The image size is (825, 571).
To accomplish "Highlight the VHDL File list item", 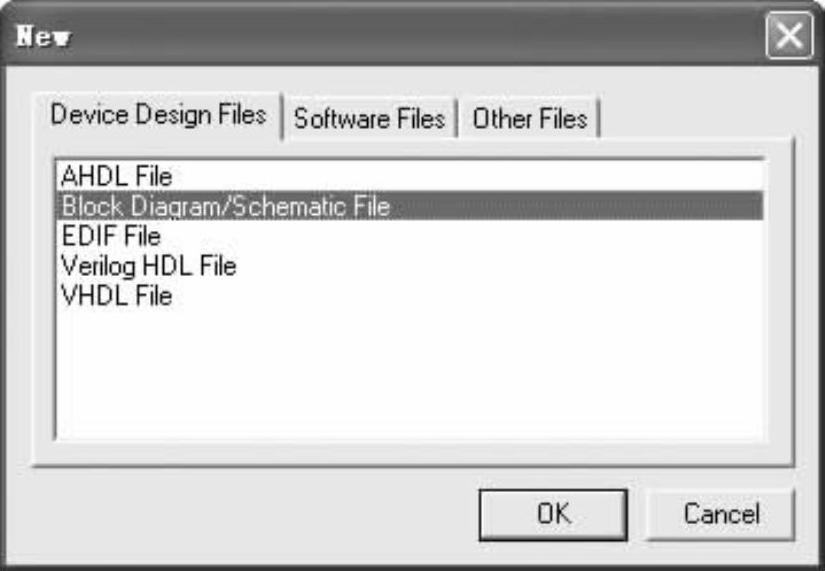I will tap(116, 296).
